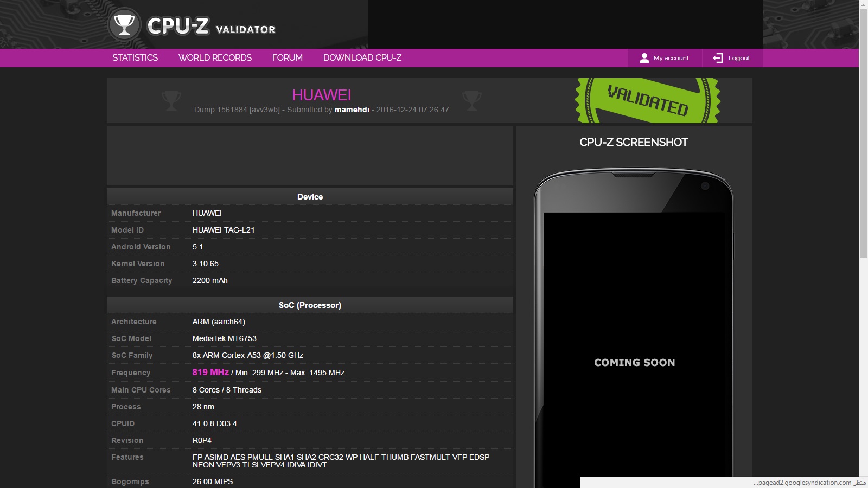Click the Revision value R0P4
The image size is (868, 488).
[202, 440]
